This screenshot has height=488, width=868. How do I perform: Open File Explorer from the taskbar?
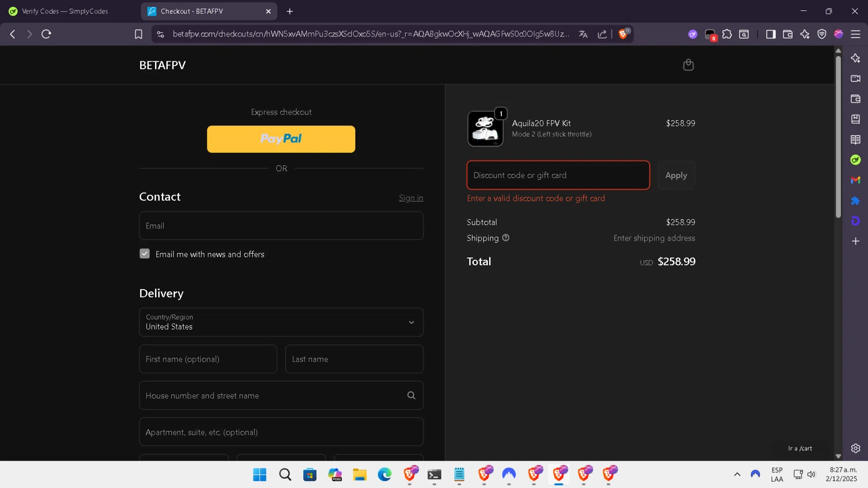click(x=360, y=475)
